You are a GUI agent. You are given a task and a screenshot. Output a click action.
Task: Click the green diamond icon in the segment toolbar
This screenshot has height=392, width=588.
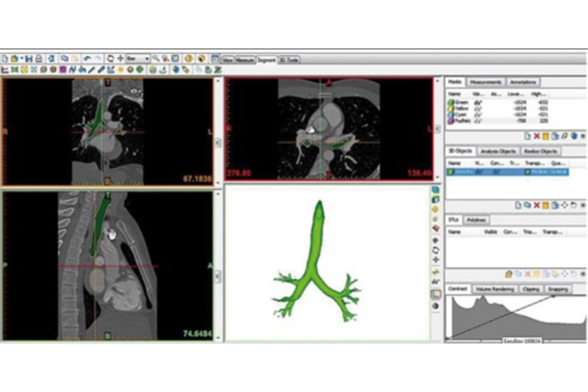click(x=140, y=70)
